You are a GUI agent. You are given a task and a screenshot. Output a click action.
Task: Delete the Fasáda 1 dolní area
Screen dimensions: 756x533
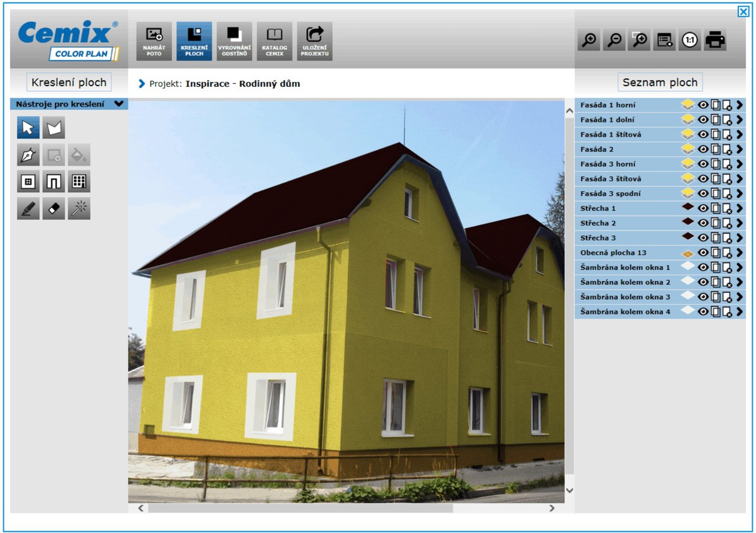[727, 120]
